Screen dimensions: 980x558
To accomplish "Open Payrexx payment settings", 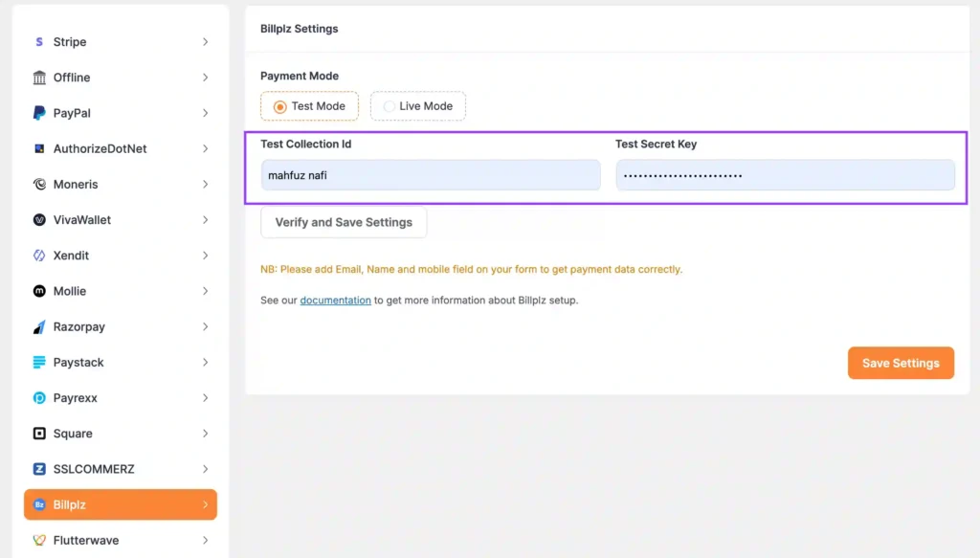I will (121, 398).
